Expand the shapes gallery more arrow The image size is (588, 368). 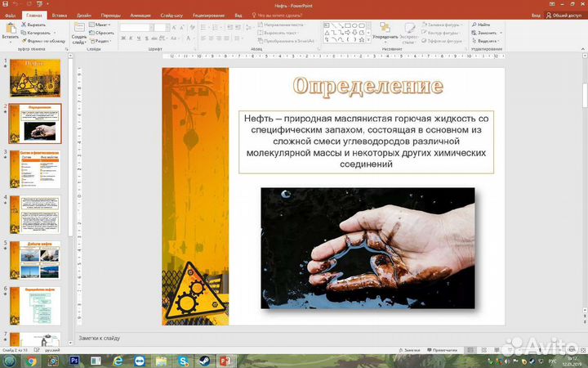[368, 39]
